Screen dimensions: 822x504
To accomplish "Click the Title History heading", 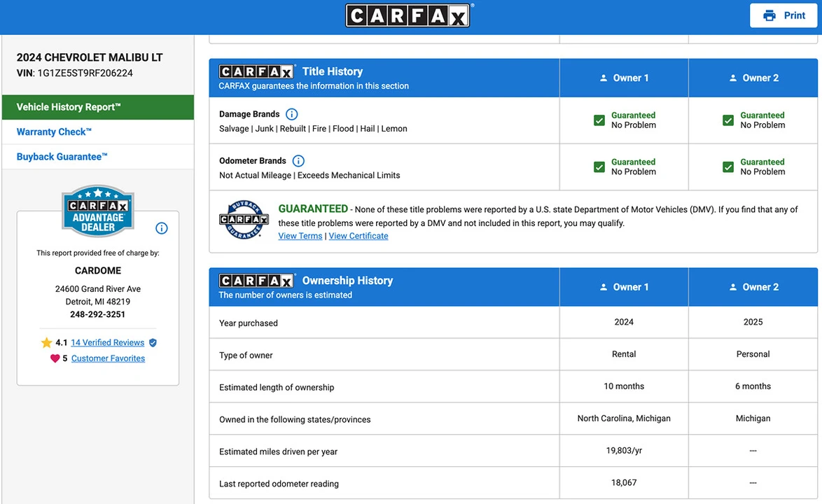I will click(x=333, y=71).
